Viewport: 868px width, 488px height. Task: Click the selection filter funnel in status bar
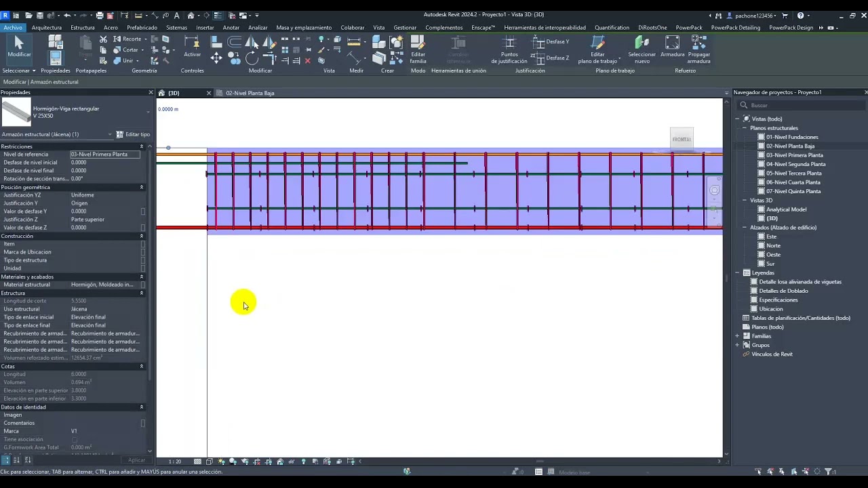(827, 472)
